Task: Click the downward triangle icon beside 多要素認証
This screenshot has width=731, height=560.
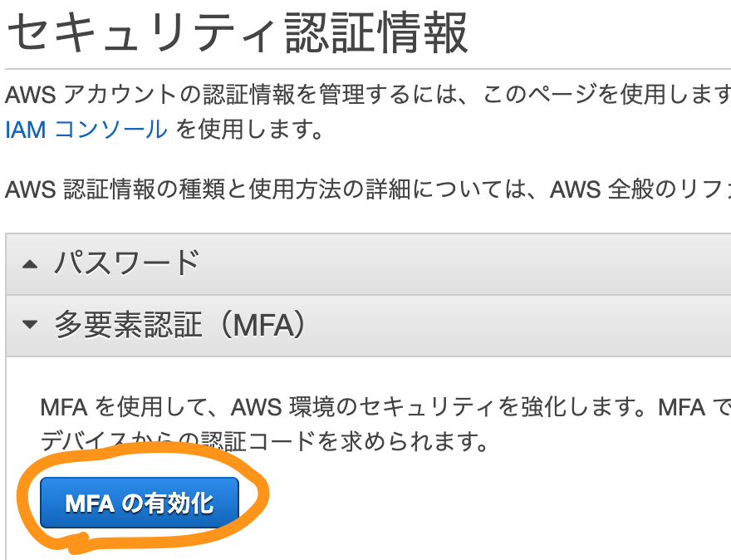Action: coord(30,324)
